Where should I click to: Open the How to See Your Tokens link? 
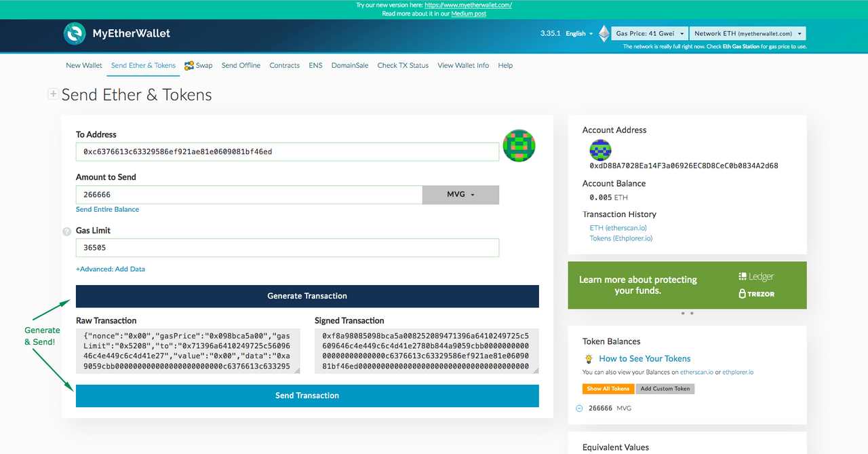click(x=645, y=358)
